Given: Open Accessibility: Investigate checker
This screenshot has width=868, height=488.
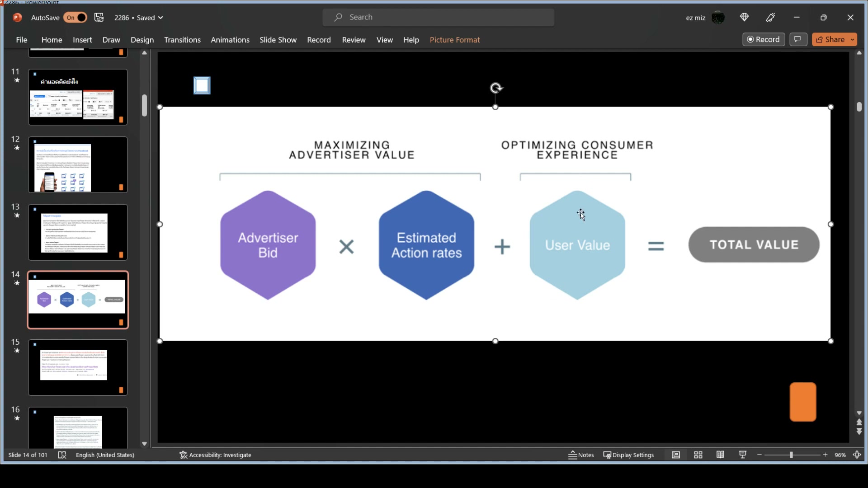Looking at the screenshot, I should click(215, 455).
